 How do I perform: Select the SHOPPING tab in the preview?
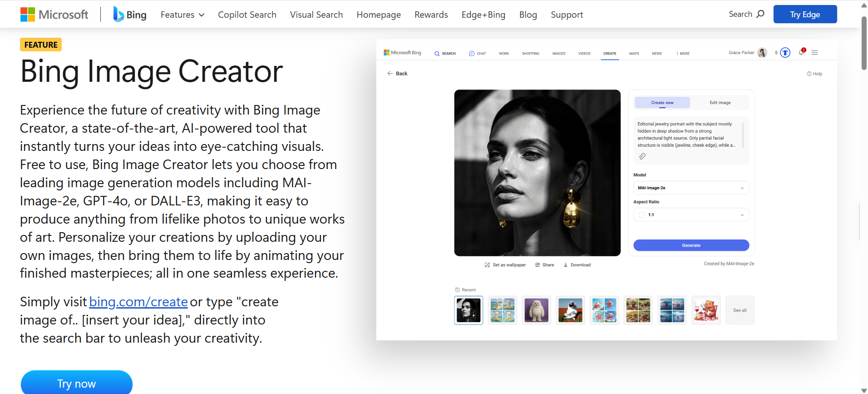[x=531, y=54]
